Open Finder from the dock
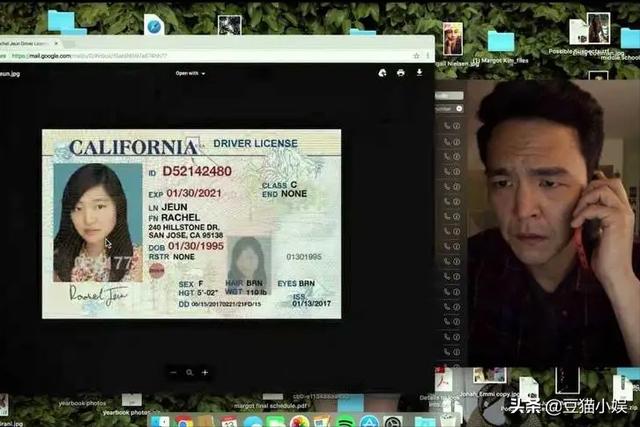640x427 pixels. (160, 422)
